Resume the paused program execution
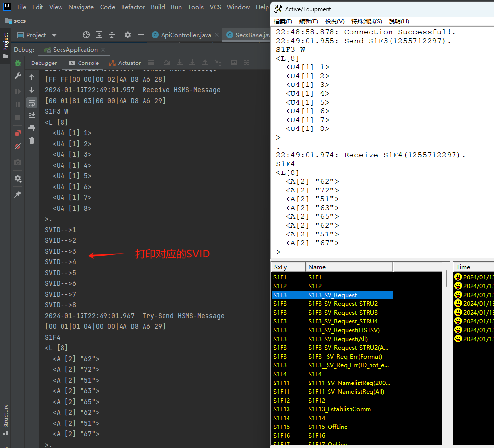494x448 pixels. click(x=18, y=91)
